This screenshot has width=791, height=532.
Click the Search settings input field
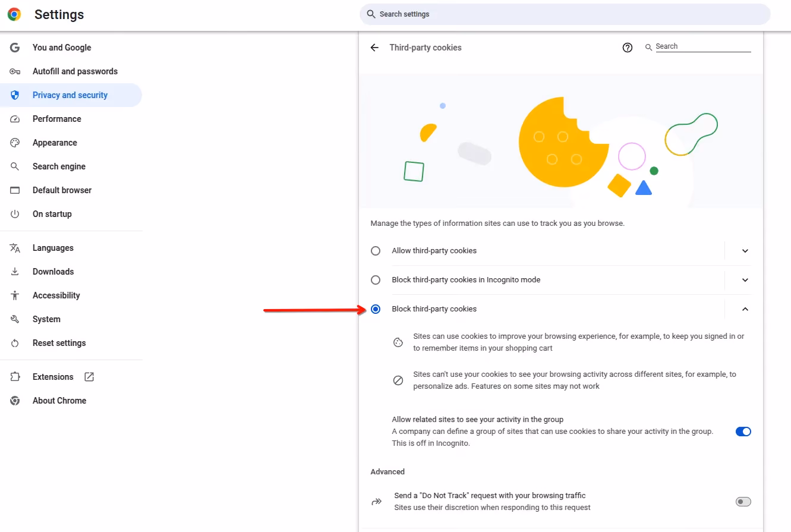565,14
